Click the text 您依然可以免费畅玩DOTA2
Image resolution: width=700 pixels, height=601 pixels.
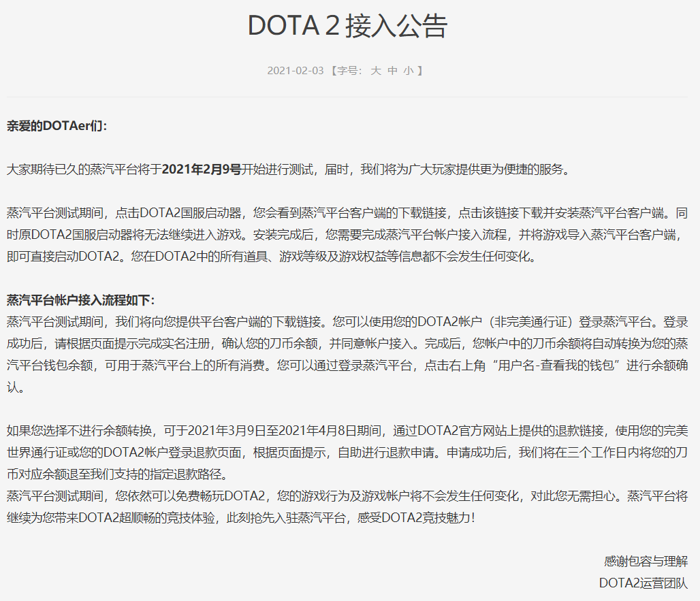click(191, 496)
